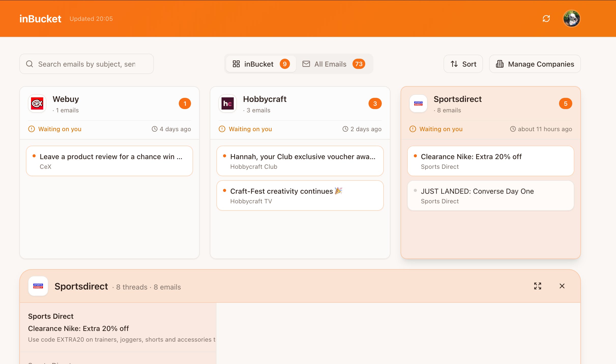The image size is (616, 364).
Task: Close the Sportsdirect detail panel
Action: tap(562, 286)
